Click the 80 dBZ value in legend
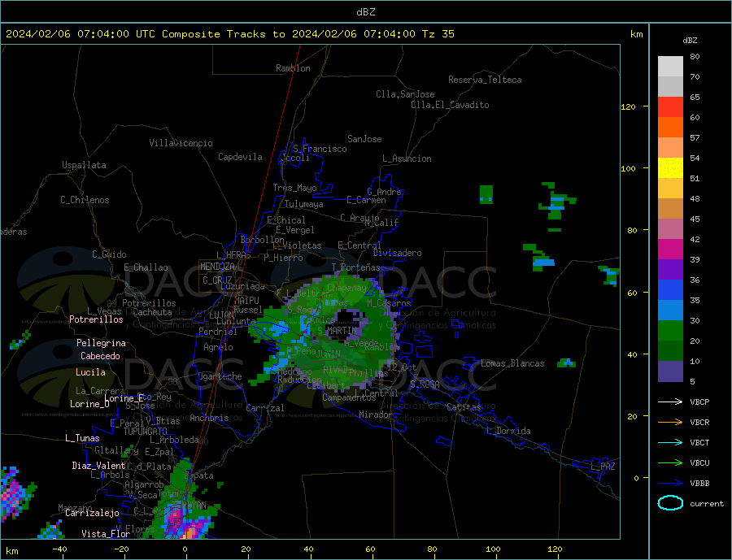This screenshot has height=560, width=732. pyautogui.click(x=695, y=56)
